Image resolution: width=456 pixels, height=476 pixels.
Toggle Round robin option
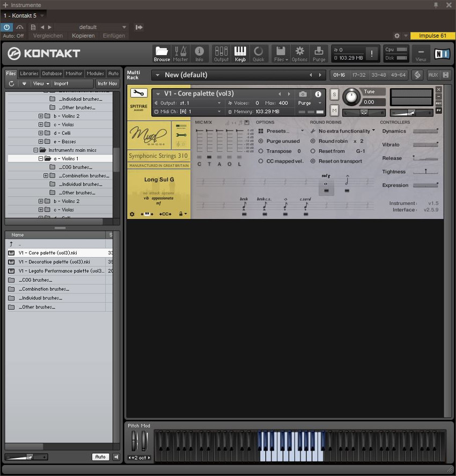point(313,141)
